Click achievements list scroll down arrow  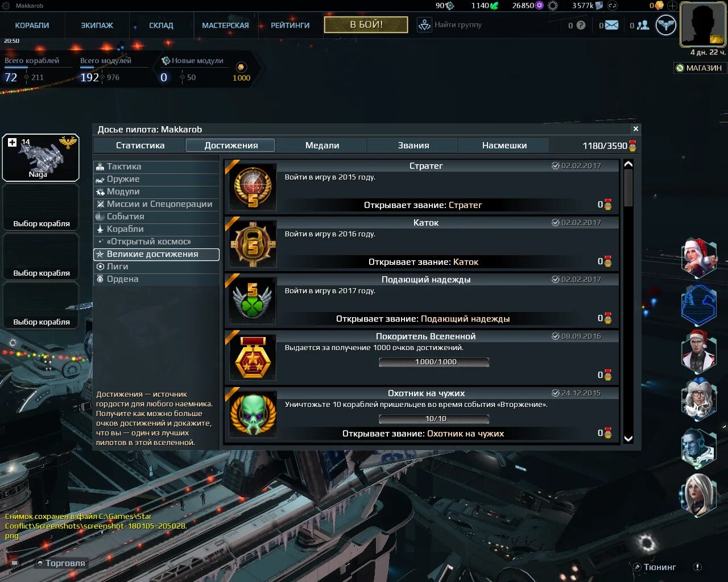click(628, 438)
